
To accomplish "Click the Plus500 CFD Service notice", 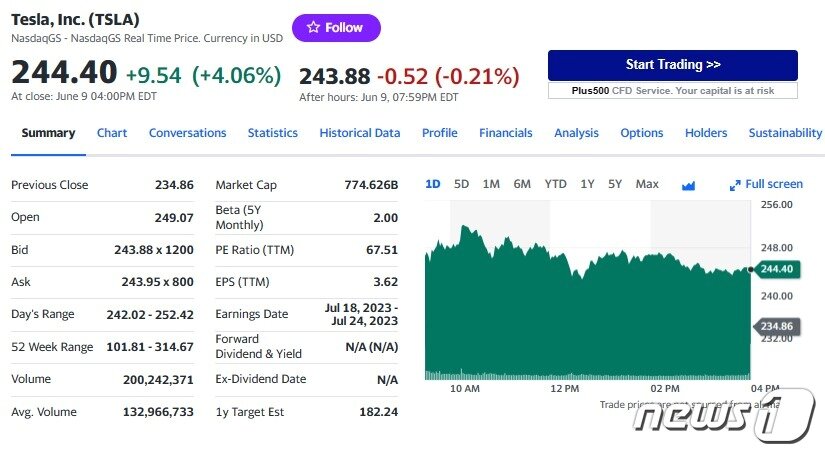I will [672, 90].
